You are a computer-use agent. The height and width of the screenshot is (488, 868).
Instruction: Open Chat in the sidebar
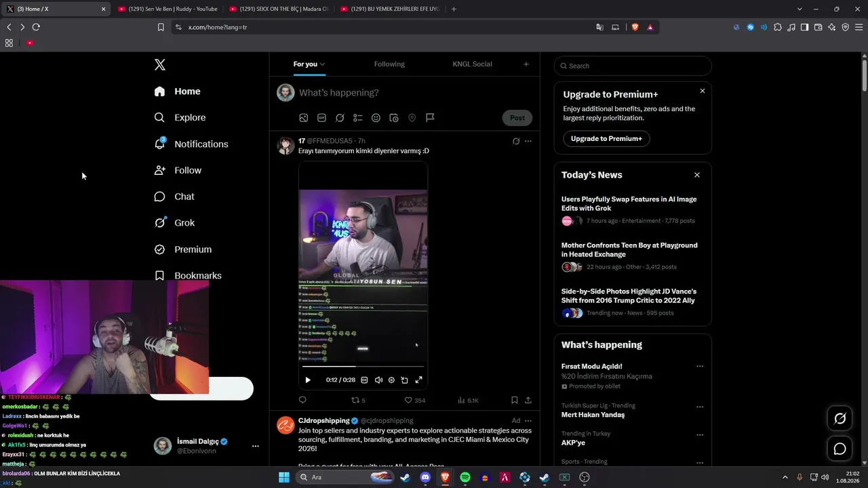coord(174,197)
